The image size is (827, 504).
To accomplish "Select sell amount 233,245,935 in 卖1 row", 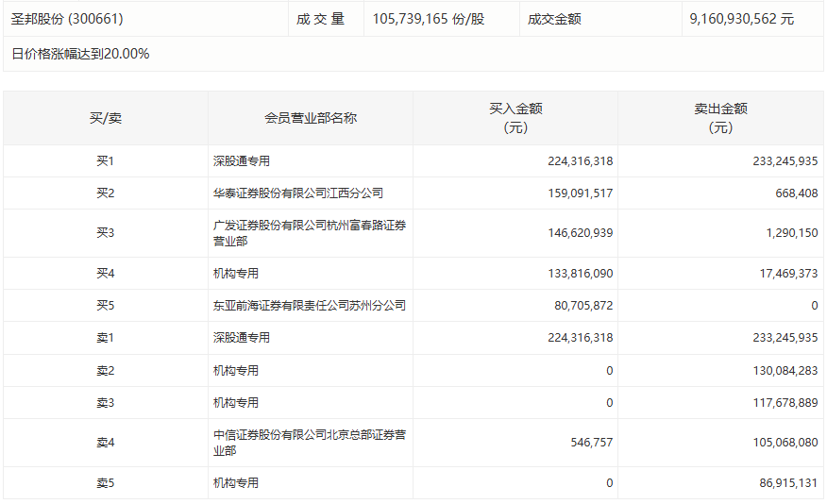I will [x=785, y=337].
